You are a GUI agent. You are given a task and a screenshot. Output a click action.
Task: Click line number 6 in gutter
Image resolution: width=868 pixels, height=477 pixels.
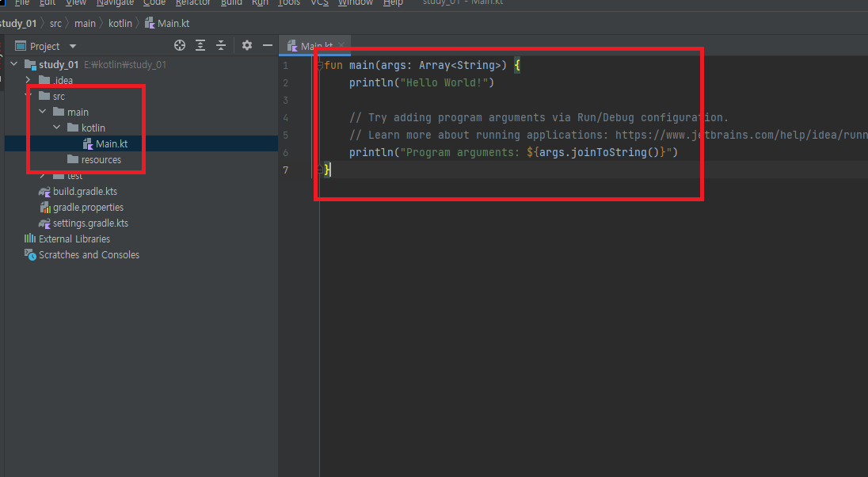pyautogui.click(x=286, y=153)
